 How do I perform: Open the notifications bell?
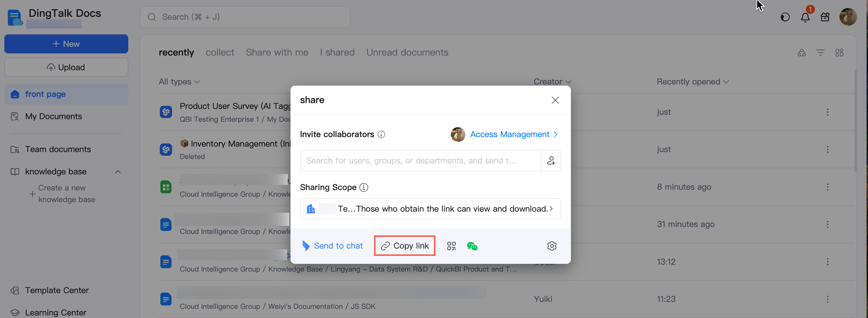point(805,17)
